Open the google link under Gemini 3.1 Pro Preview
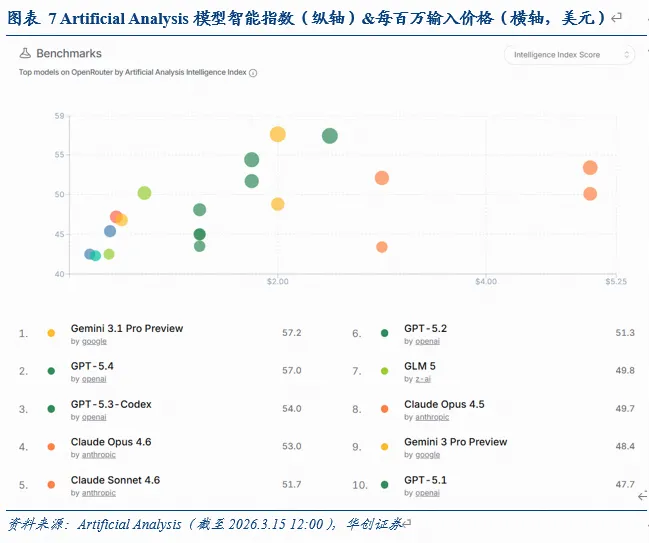 94,341
